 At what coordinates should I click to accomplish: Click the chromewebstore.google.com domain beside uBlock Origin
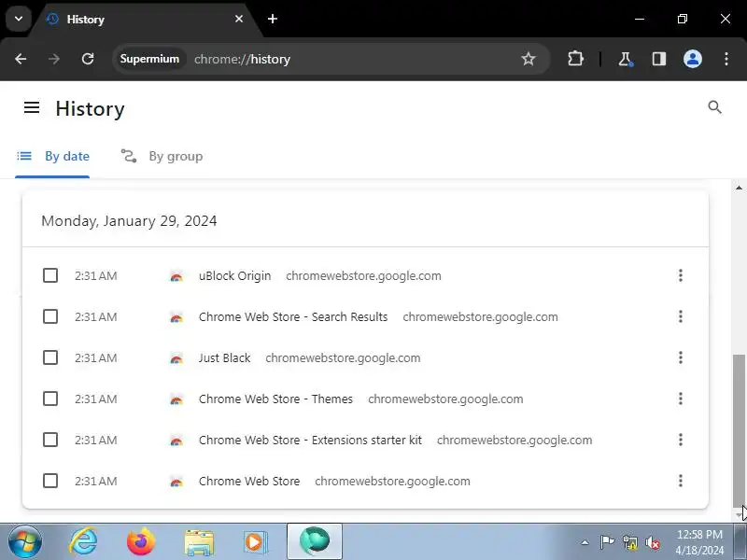click(363, 275)
